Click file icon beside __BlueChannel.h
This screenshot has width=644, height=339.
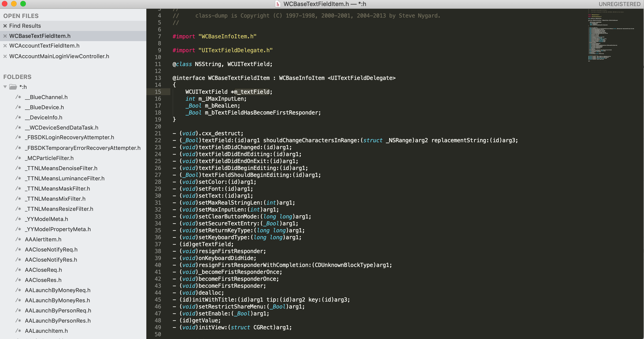[18, 97]
